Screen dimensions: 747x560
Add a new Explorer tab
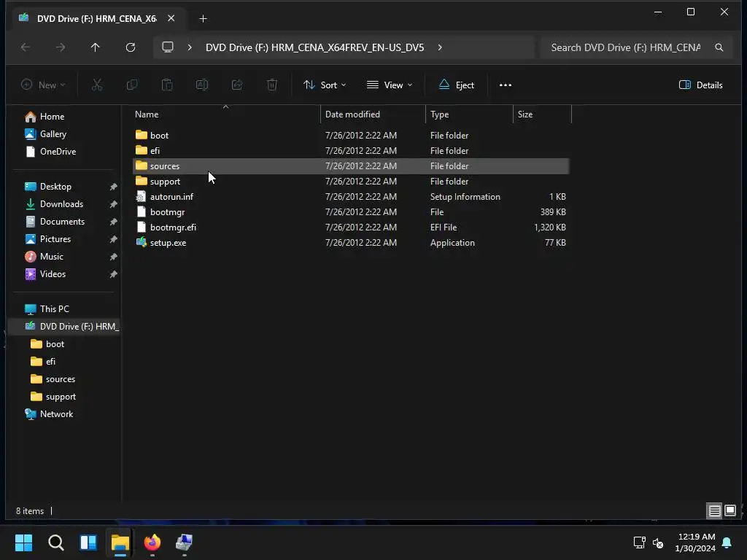pos(203,18)
